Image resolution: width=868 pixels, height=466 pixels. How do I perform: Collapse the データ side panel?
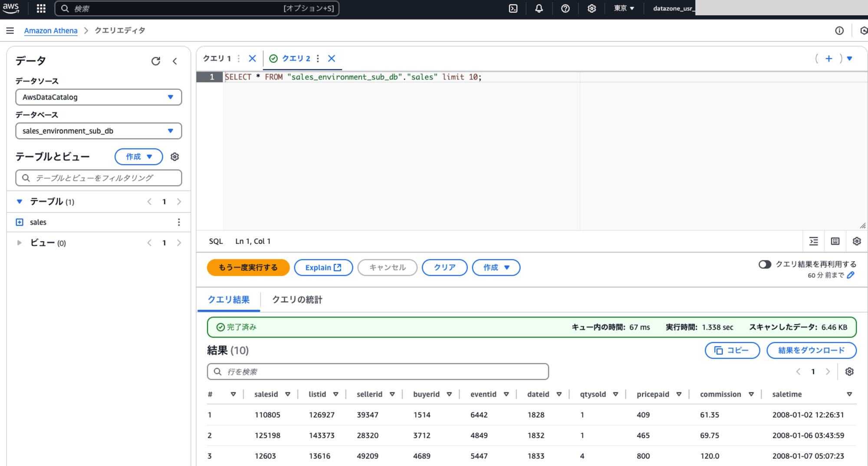click(175, 61)
